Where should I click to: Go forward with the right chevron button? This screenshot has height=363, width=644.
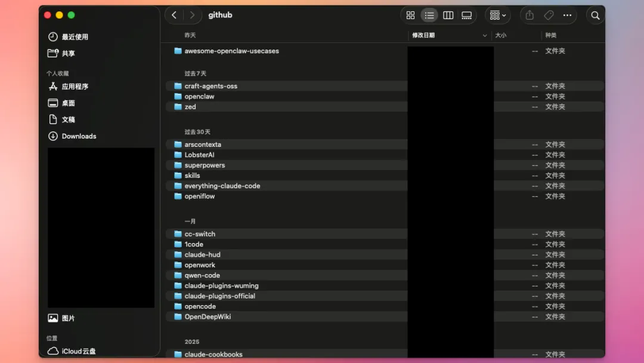click(x=192, y=15)
